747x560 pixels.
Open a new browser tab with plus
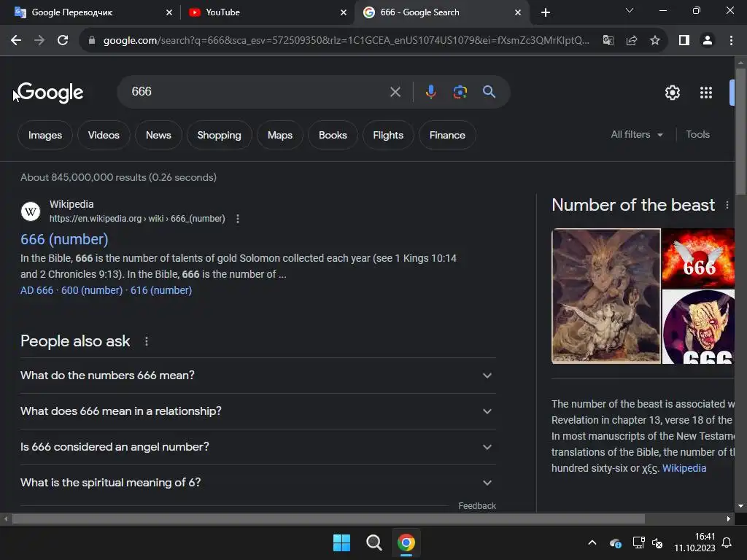pyautogui.click(x=546, y=12)
